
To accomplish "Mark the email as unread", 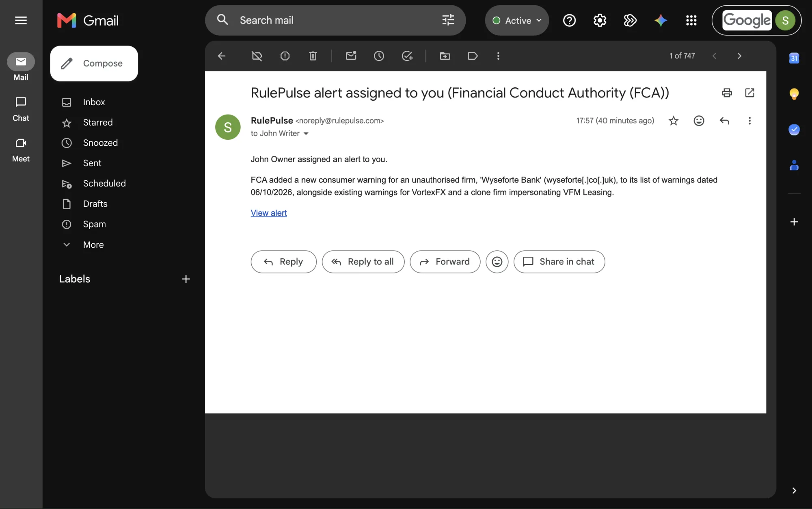I will tap(351, 56).
